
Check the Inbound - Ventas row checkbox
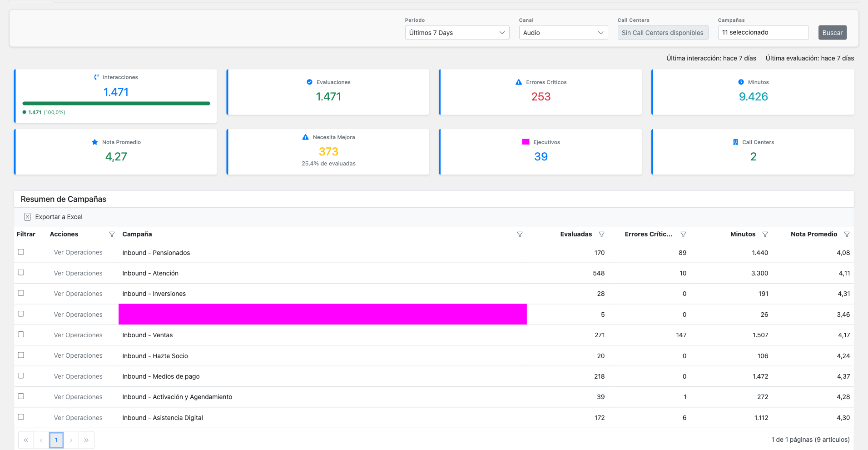pyautogui.click(x=21, y=335)
